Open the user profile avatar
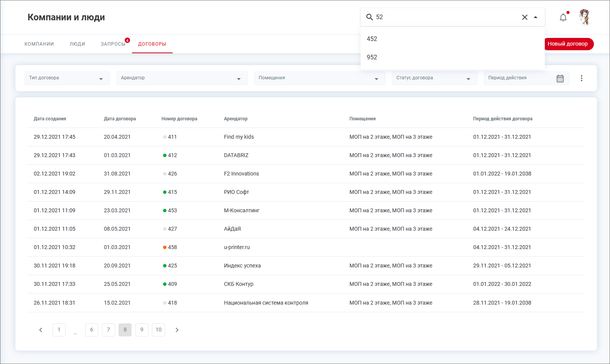This screenshot has height=364, width=610. pos(584,17)
